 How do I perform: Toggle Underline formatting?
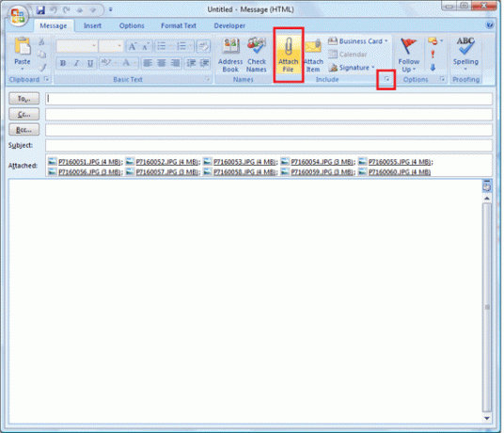point(90,63)
